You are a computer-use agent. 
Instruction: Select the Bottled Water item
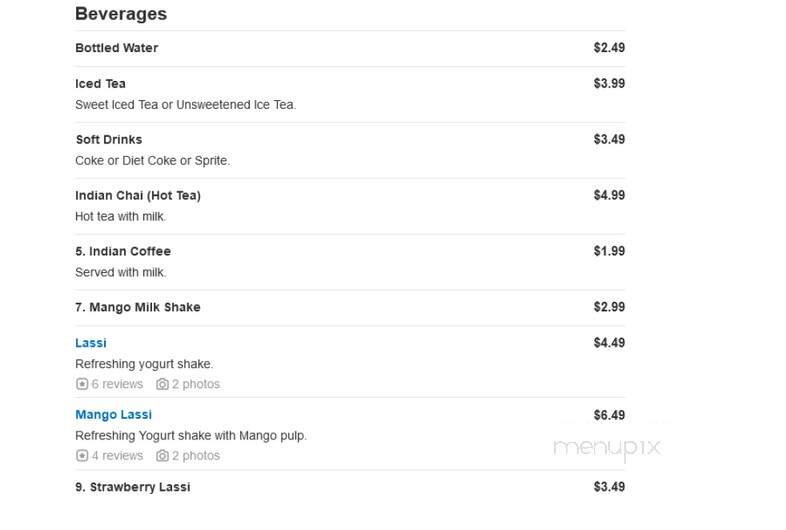click(x=117, y=48)
